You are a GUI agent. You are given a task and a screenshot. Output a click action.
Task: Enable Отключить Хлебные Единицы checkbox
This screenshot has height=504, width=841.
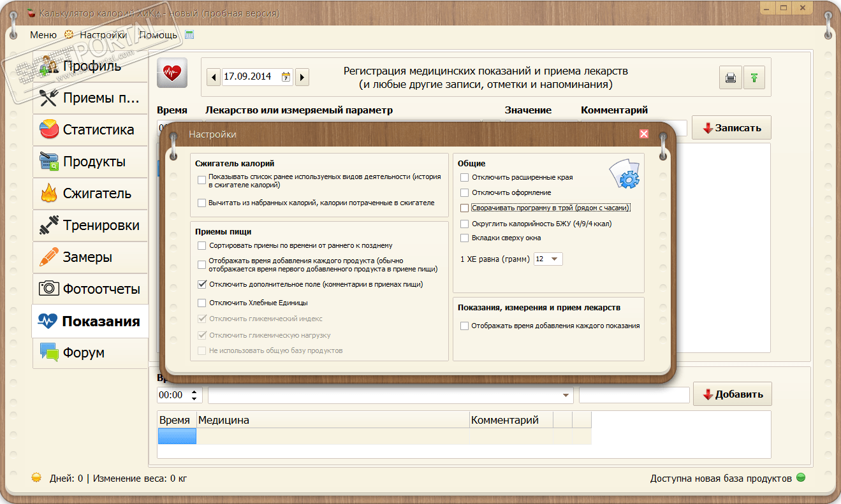pos(202,303)
